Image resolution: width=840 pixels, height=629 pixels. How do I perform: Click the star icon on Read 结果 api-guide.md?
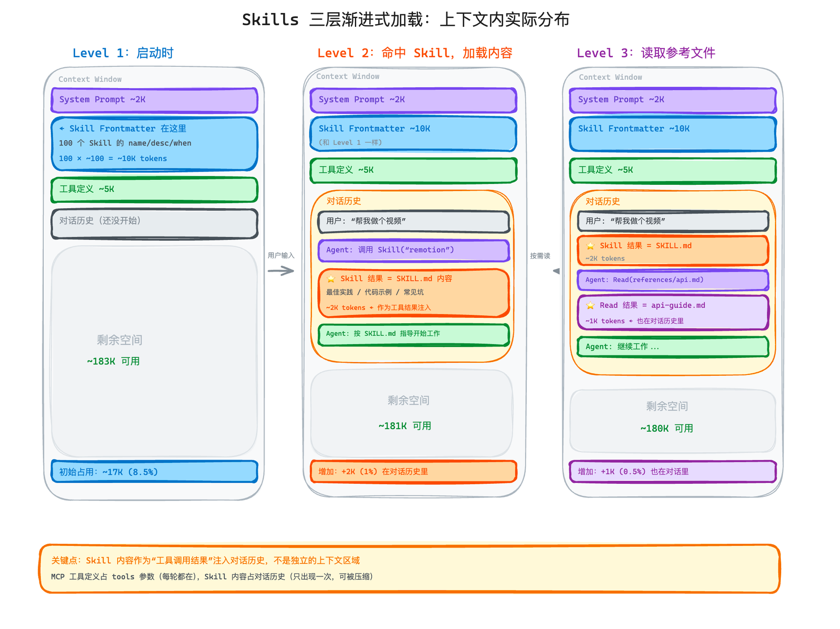point(590,305)
